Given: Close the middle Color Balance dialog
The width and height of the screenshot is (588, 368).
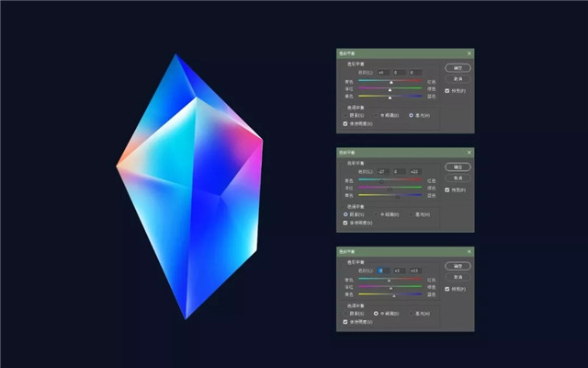Looking at the screenshot, I should tap(469, 153).
